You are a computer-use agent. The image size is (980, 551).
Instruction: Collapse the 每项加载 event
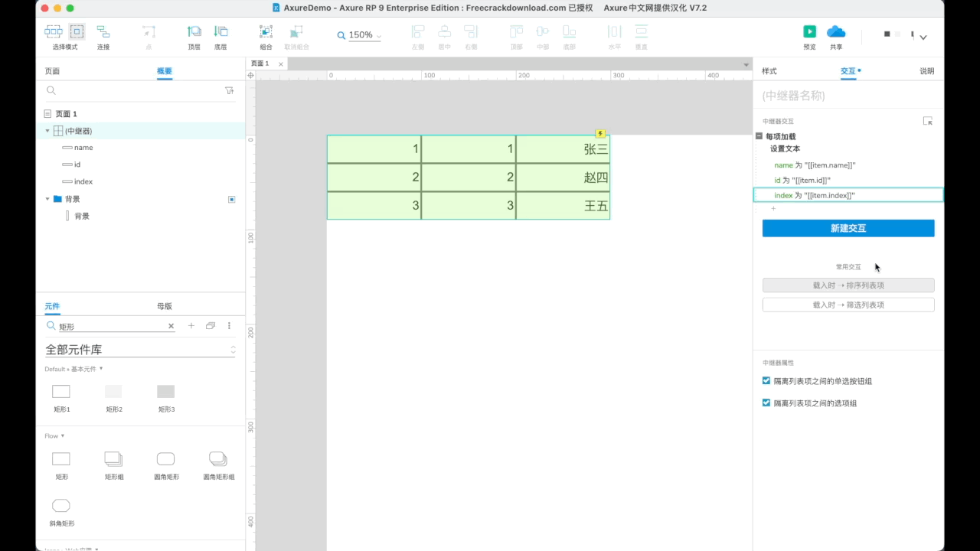coord(759,136)
